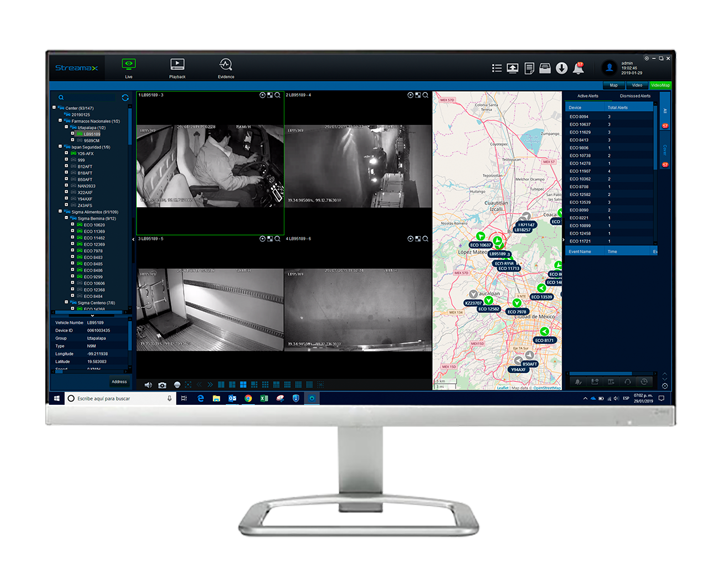Zoom channel 4 LB95189-6 with magnifier
This screenshot has height=575, width=720.
click(x=425, y=239)
